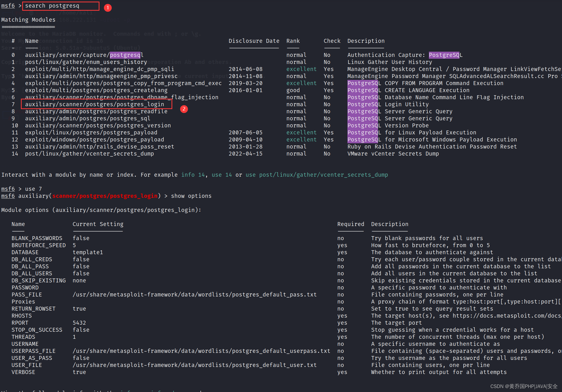Click the 'RETURN_ROWSET' option name

point(33,309)
